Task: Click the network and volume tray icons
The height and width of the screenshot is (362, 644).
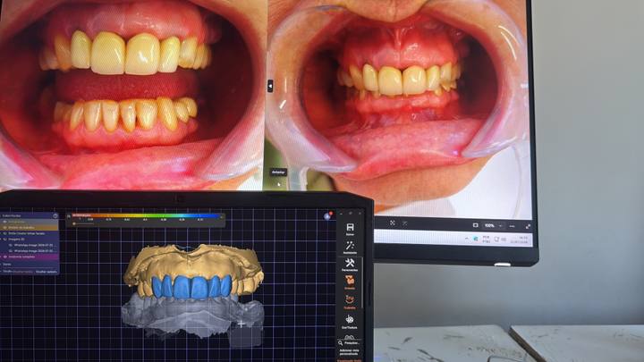Action: pyautogui.click(x=500, y=240)
